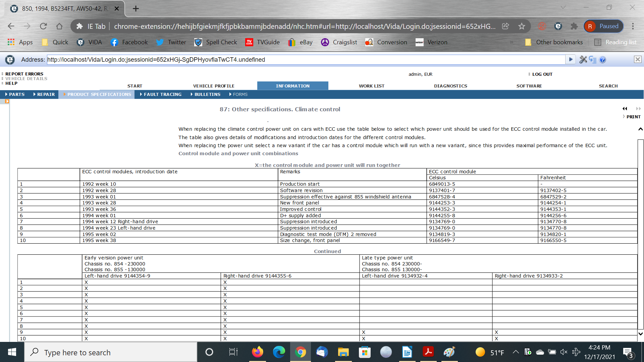Click the VIDA bookmark

click(90, 42)
